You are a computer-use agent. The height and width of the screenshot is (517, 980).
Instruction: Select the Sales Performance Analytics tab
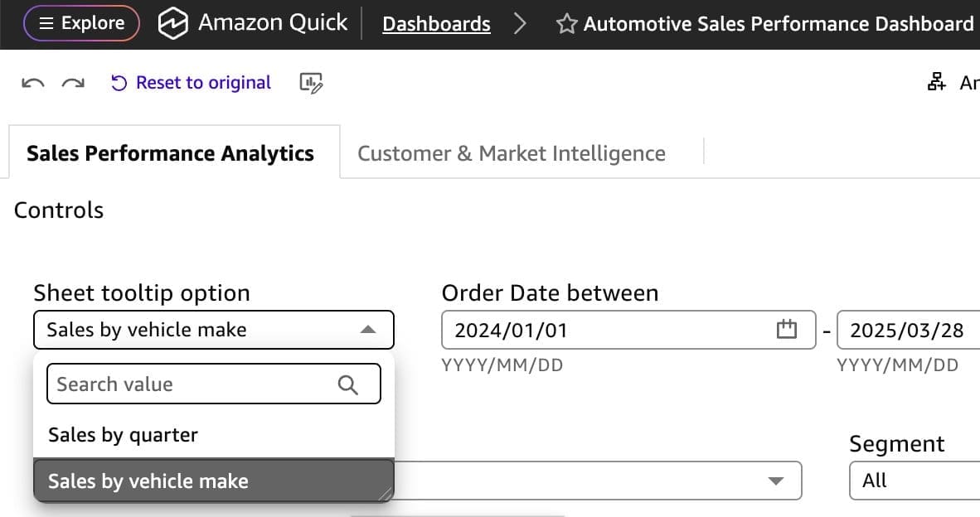170,153
